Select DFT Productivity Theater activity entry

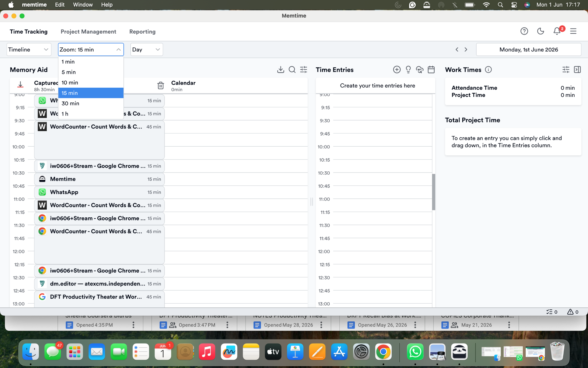click(x=99, y=299)
